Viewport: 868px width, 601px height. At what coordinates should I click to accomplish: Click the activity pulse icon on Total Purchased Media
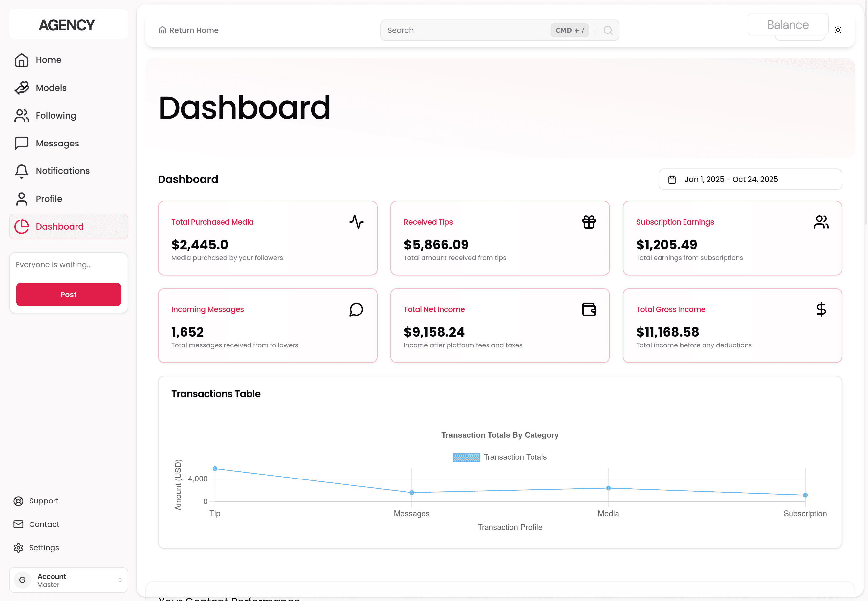(356, 222)
